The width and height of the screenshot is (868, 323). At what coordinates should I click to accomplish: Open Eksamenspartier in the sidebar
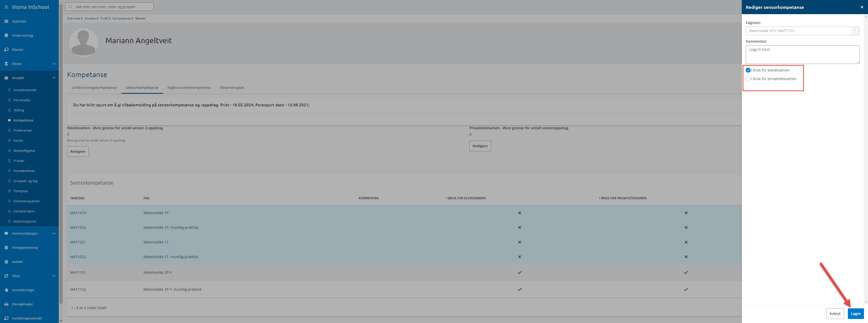26,201
